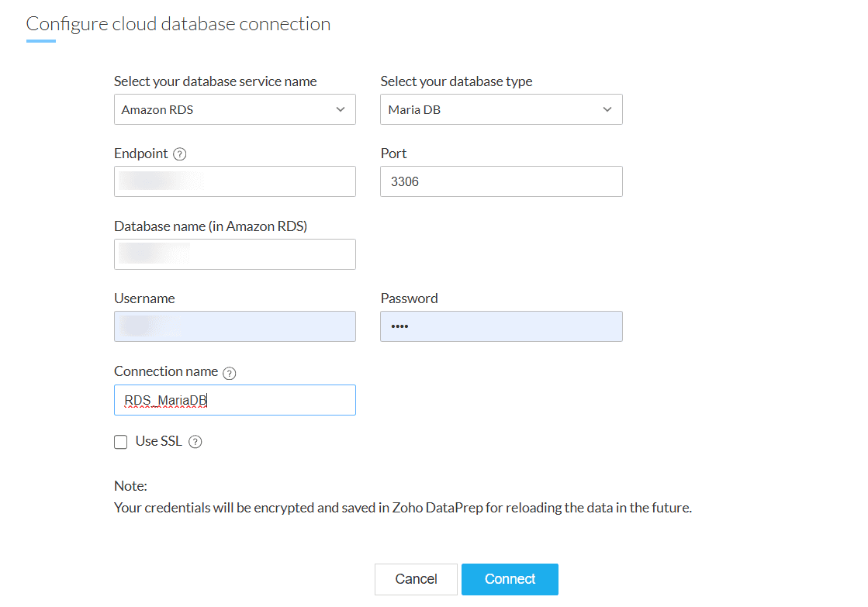
Task: Click the Connection name help icon
Action: (229, 373)
